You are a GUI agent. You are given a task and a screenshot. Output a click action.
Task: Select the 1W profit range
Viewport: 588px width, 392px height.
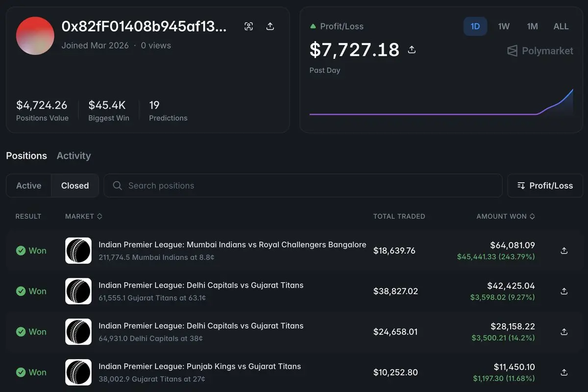[x=504, y=26]
